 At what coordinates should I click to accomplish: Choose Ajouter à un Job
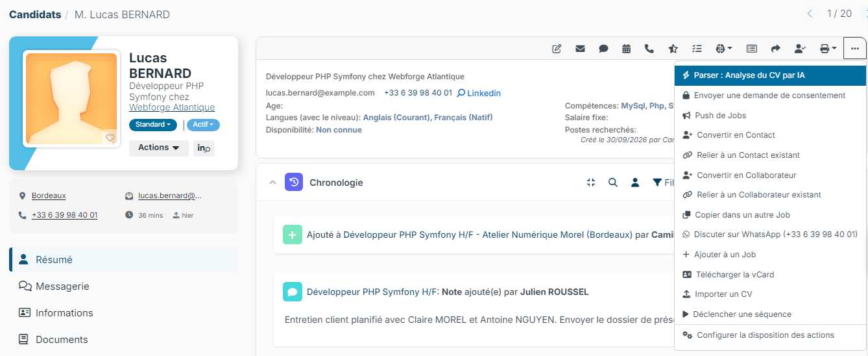771,255
